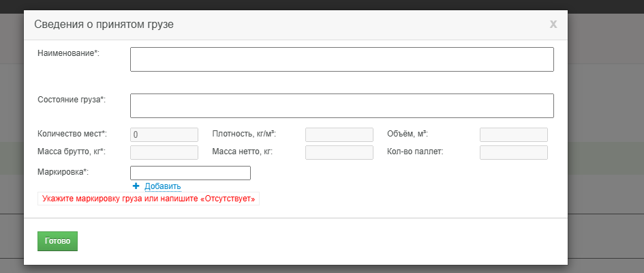Click the Наименование* field label
The height and width of the screenshot is (273, 644).
(x=69, y=53)
